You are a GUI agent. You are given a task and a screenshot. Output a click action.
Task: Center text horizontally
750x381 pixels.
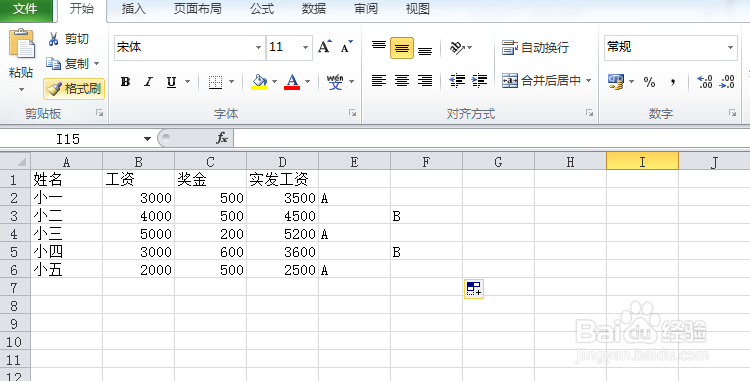point(402,81)
